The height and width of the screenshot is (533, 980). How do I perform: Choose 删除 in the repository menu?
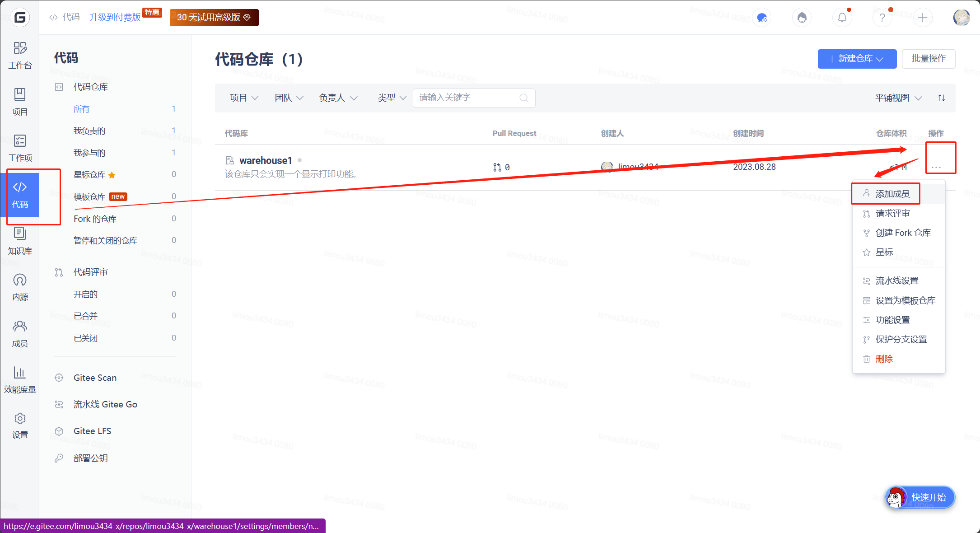click(884, 359)
